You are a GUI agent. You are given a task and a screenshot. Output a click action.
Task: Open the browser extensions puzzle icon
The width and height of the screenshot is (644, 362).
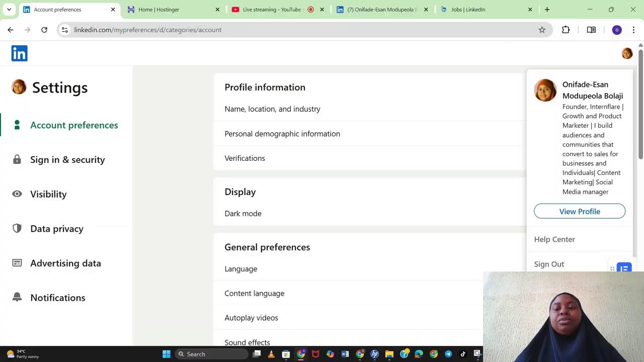coord(566,30)
